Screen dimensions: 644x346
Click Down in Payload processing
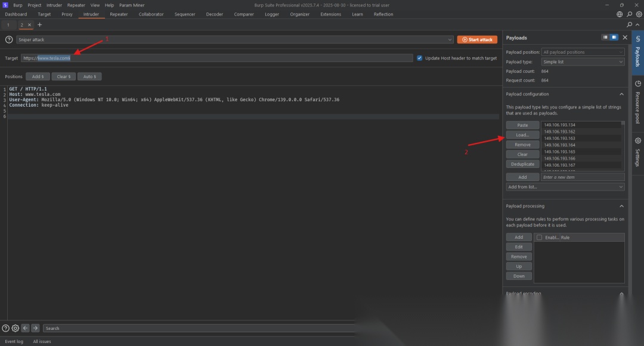click(x=519, y=276)
